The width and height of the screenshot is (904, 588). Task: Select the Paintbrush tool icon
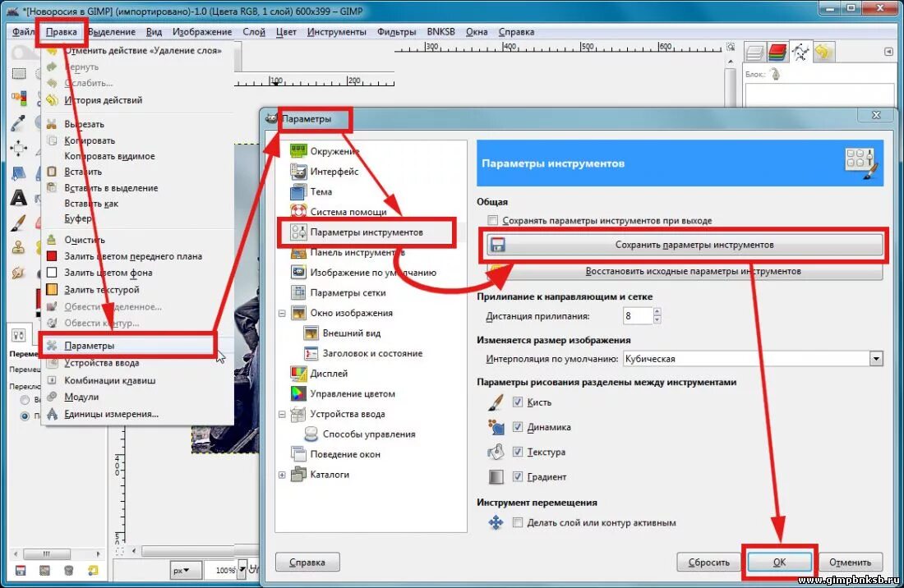[18, 223]
